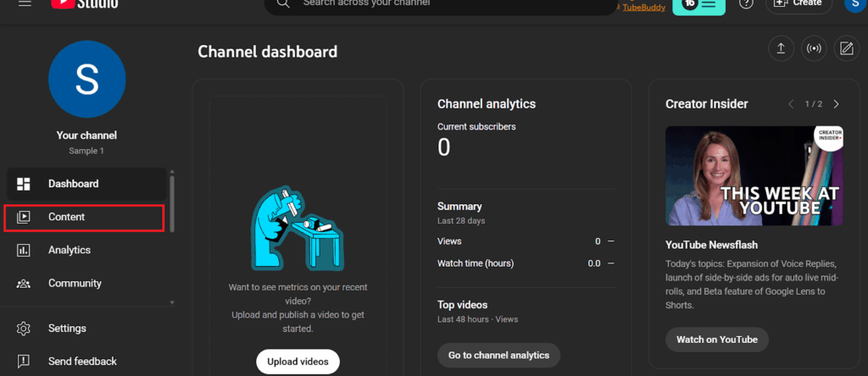Click the Upload videos button
Image resolution: width=868 pixels, height=376 pixels.
tap(298, 362)
